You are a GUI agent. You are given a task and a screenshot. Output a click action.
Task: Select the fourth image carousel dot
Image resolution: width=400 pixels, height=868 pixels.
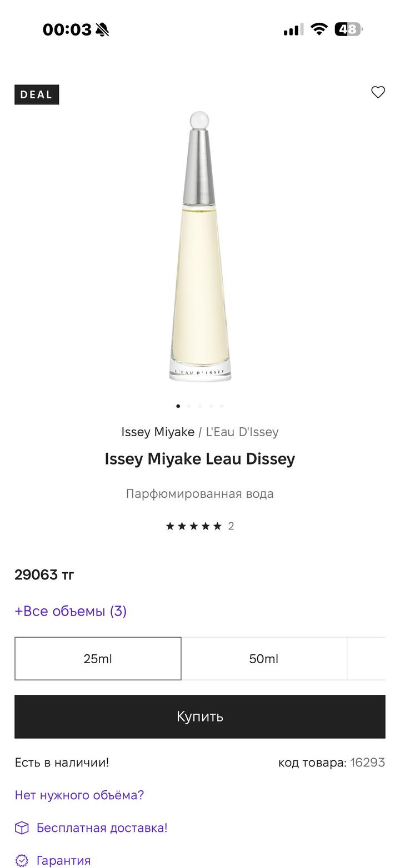(210, 406)
